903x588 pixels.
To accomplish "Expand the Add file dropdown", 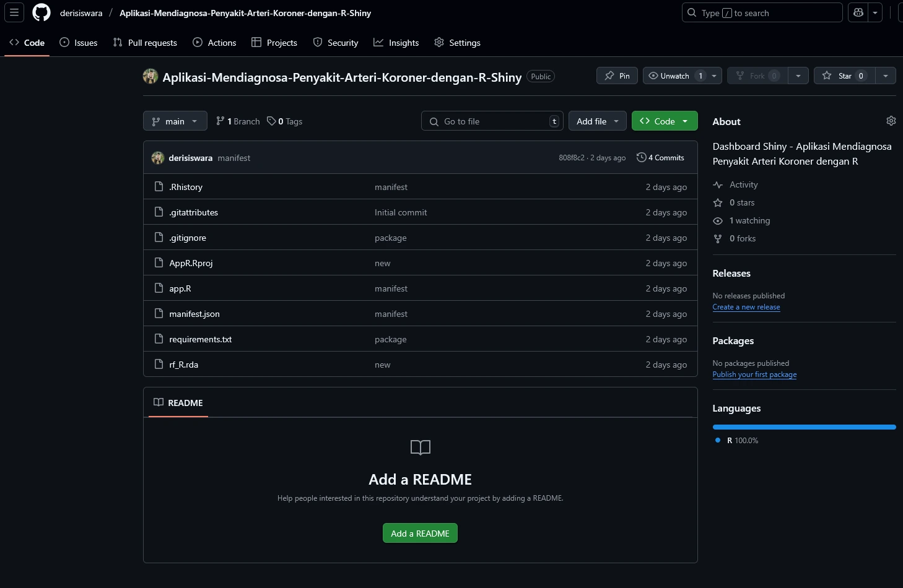I will tap(598, 121).
